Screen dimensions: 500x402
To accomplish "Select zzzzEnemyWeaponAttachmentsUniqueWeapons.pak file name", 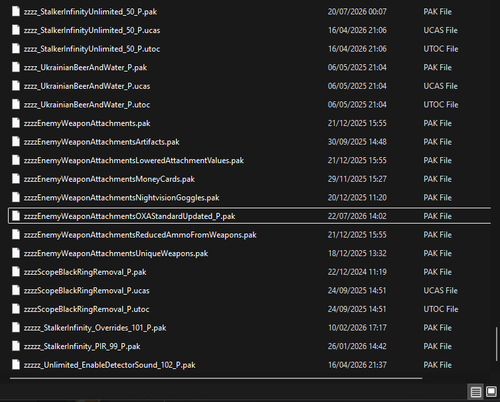I will coord(116,253).
